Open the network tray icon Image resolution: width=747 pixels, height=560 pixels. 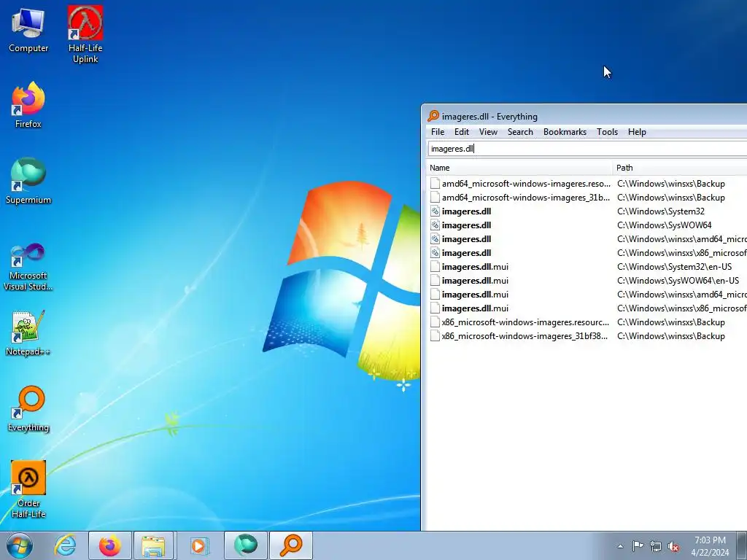656,546
